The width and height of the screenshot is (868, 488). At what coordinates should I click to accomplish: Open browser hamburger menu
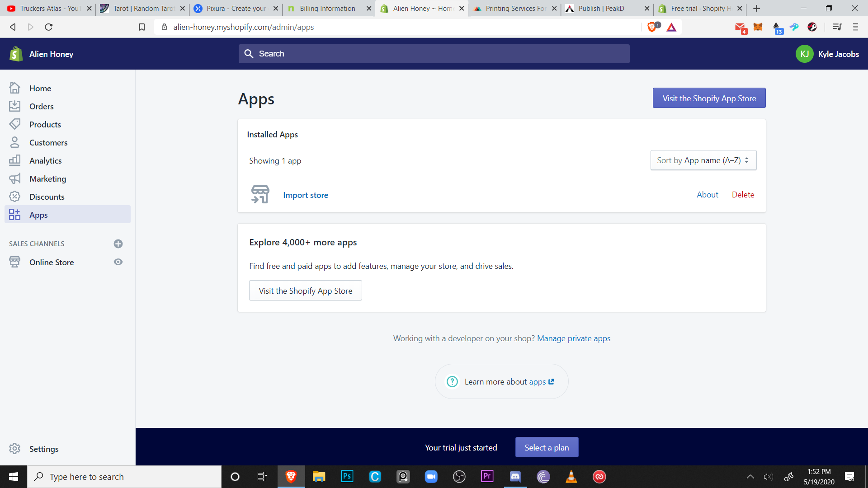tap(855, 27)
